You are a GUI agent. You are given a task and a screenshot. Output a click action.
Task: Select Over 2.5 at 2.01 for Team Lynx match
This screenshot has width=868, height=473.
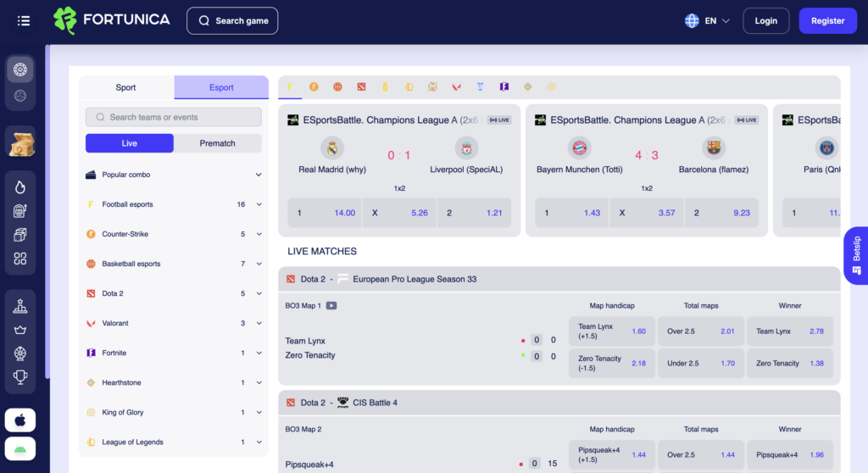pos(701,331)
